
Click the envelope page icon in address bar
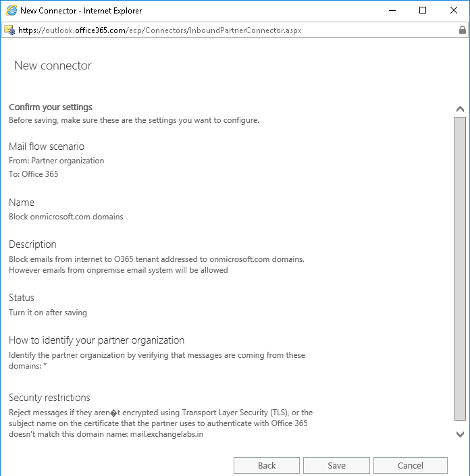tap(9, 30)
